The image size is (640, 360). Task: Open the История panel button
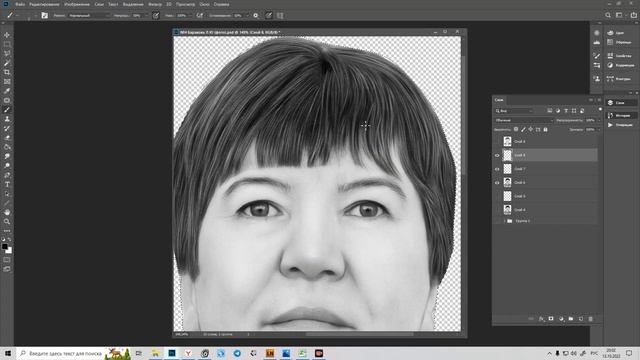click(x=620, y=116)
